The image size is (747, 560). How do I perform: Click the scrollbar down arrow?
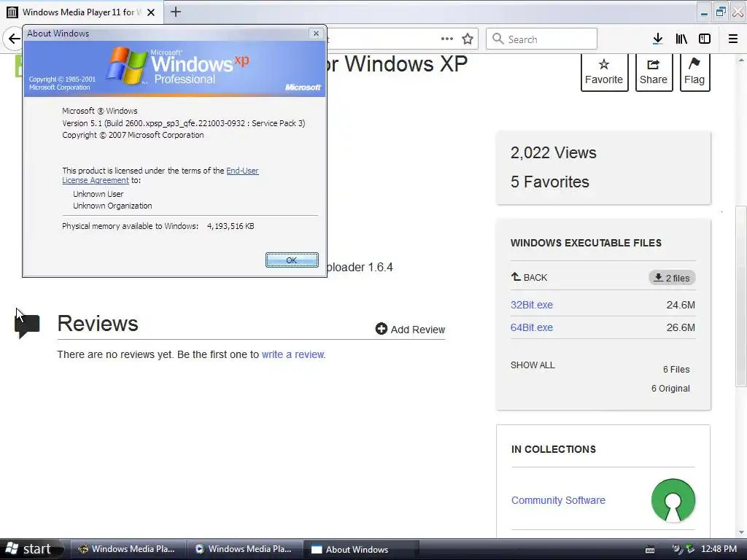(x=741, y=532)
